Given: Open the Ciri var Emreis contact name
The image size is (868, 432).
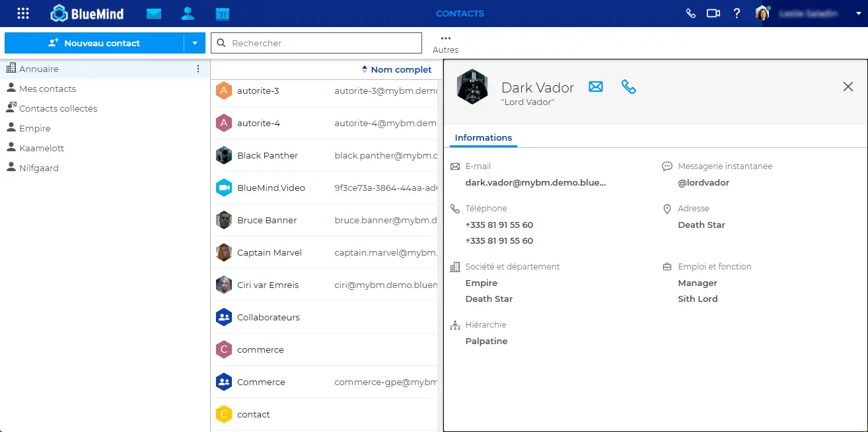Looking at the screenshot, I should (268, 285).
